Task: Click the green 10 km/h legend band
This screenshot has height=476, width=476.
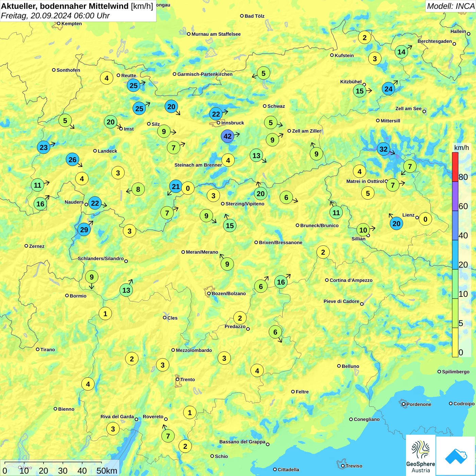Action: [455, 284]
